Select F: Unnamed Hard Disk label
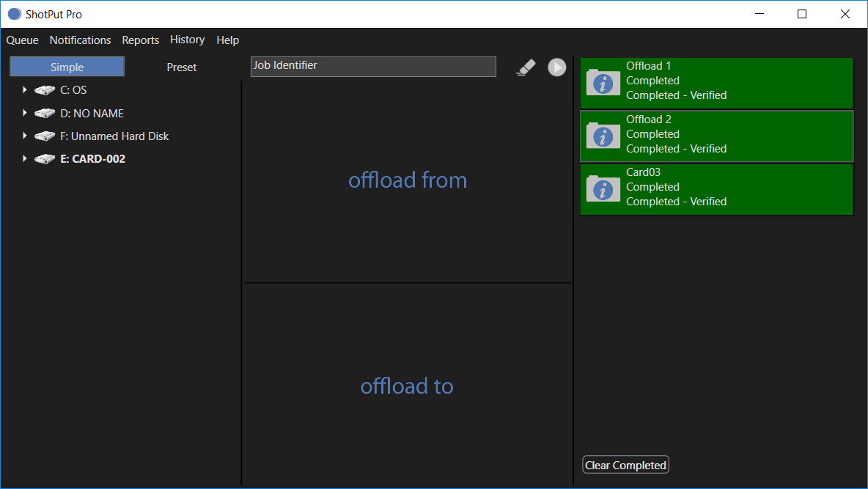868x489 pixels. pos(114,136)
